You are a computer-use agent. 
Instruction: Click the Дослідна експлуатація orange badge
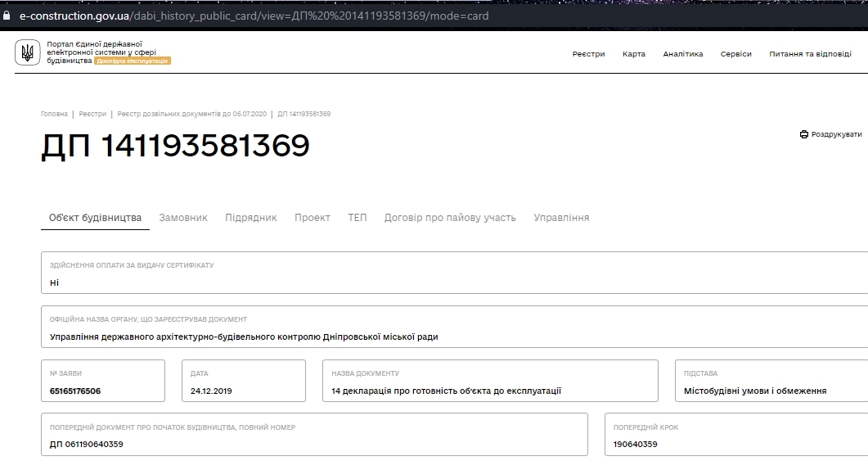click(133, 61)
